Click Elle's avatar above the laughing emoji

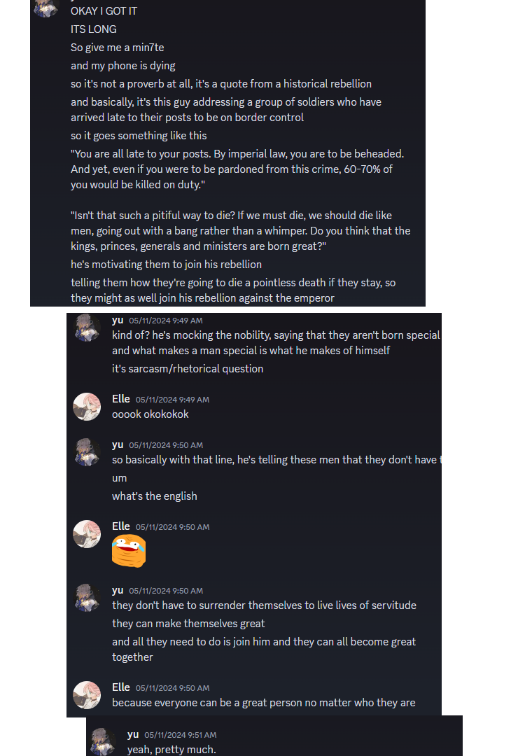(87, 534)
